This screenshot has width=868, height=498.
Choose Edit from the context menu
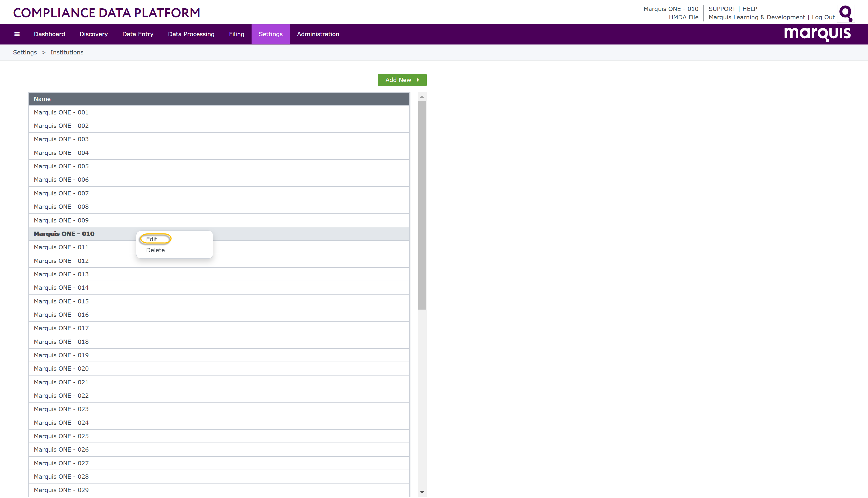click(152, 239)
